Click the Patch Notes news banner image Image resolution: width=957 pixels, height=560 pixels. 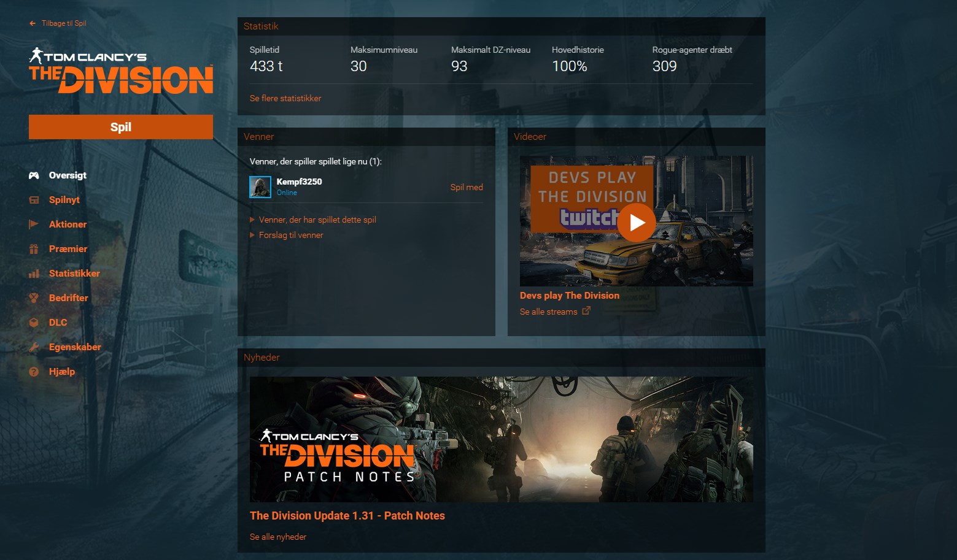click(x=502, y=439)
